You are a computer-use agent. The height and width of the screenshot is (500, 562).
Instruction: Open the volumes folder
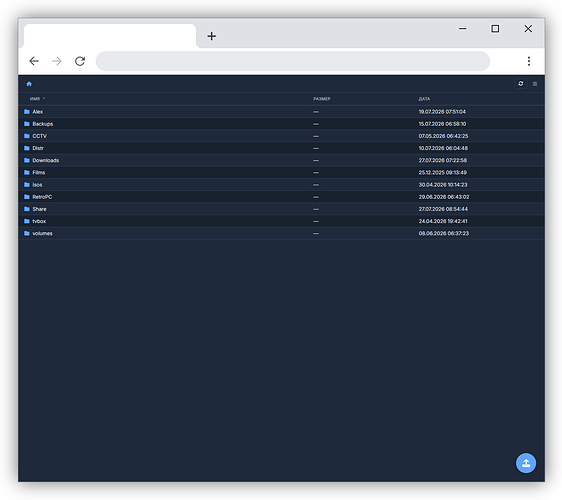click(x=42, y=233)
